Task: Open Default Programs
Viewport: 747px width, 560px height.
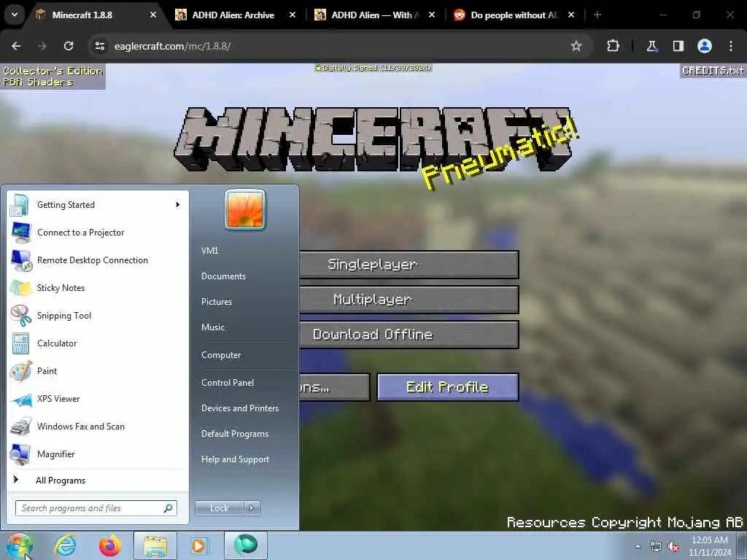Action: pos(235,434)
